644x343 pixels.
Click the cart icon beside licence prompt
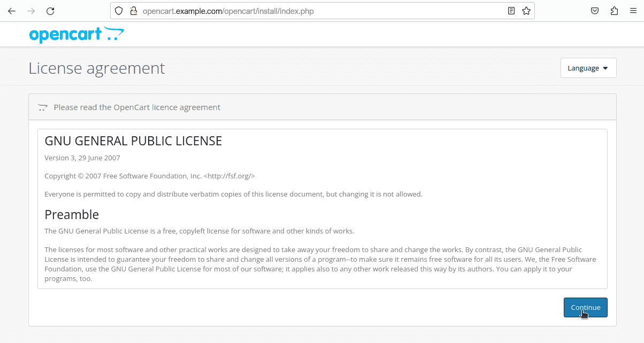point(43,107)
